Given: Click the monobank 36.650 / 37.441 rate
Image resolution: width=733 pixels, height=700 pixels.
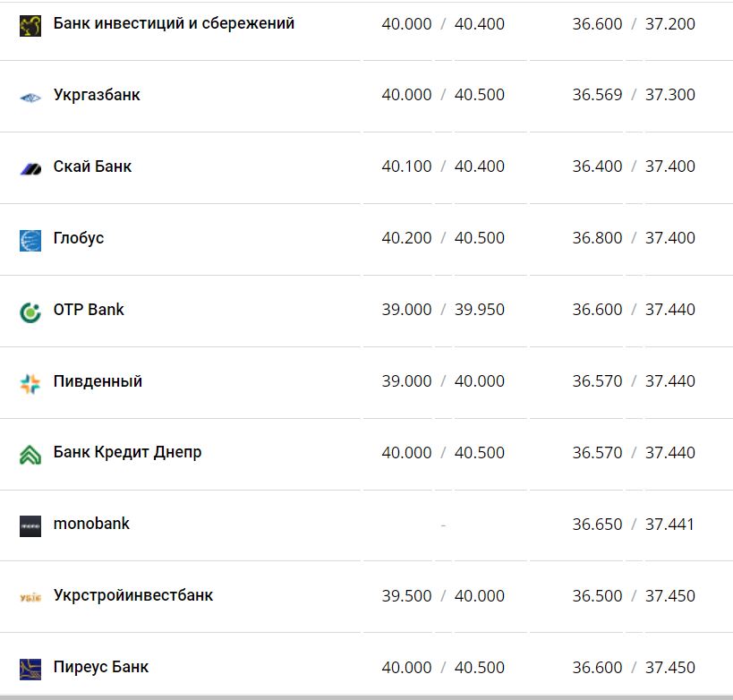Looking at the screenshot, I should (634, 525).
